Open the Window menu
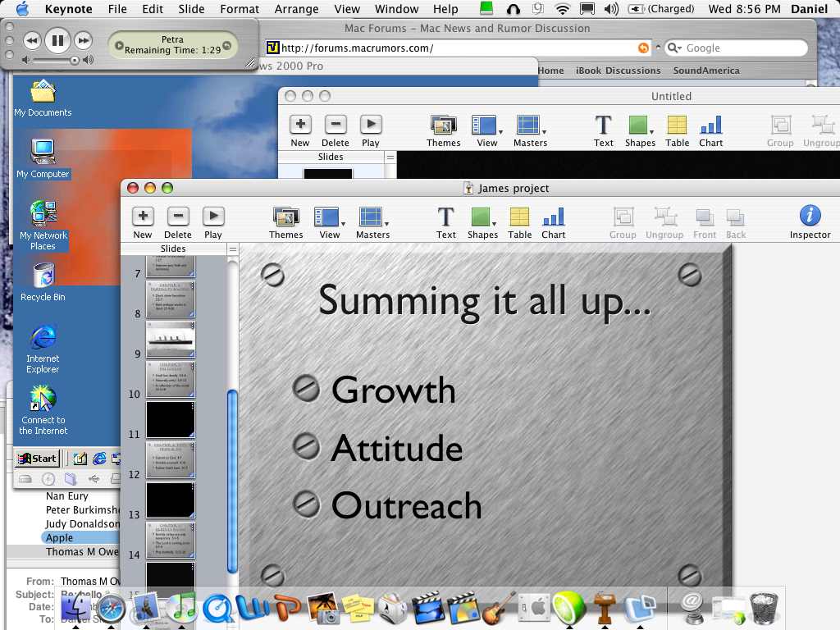Viewport: 840px width, 630px height. [x=396, y=9]
